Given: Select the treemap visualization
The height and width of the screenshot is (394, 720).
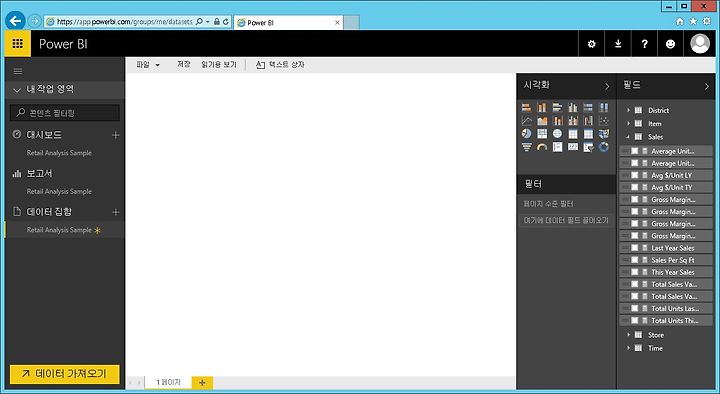Looking at the screenshot, I should [x=542, y=134].
